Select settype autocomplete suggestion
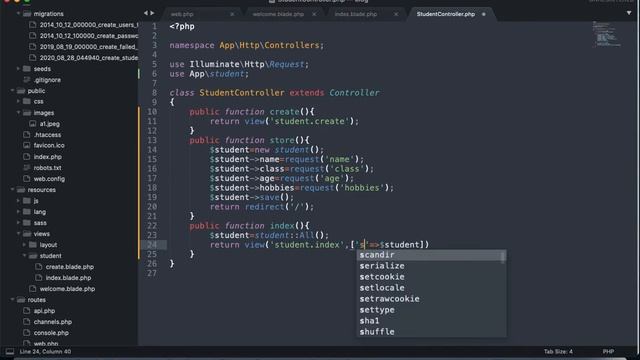This screenshot has width=640, height=360. 429,310
